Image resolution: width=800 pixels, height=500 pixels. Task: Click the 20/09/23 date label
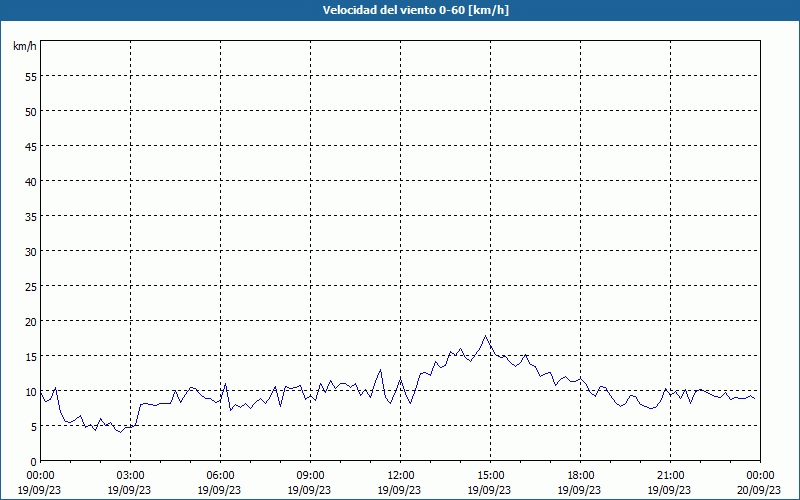tap(759, 490)
